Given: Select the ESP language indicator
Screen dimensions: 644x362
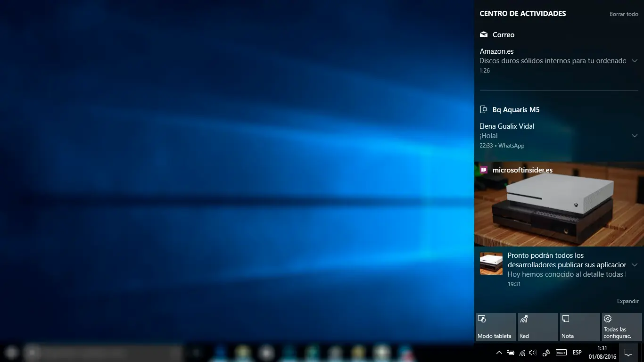Looking at the screenshot, I should (x=577, y=352).
